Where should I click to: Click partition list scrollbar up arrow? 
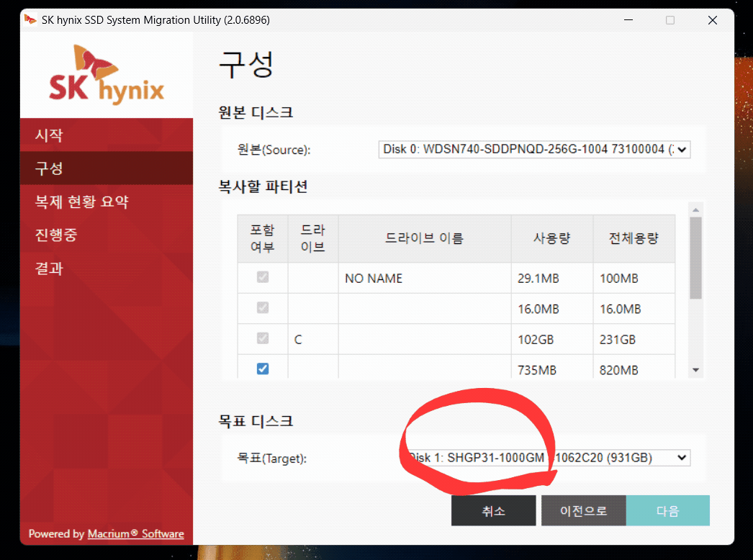point(695,210)
